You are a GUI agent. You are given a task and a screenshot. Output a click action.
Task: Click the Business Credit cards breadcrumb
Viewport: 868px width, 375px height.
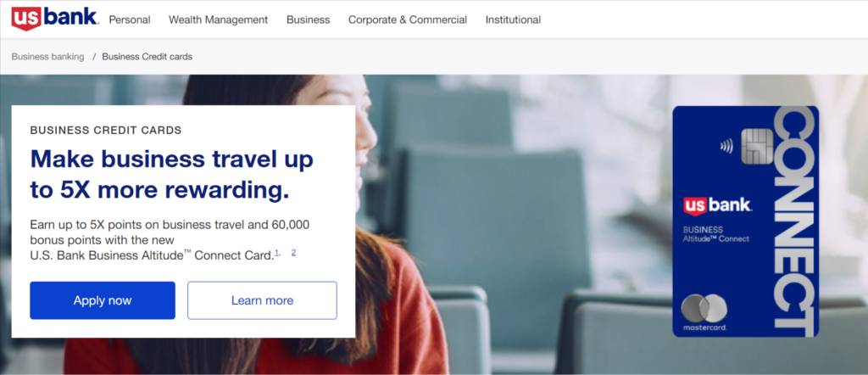[x=147, y=57]
